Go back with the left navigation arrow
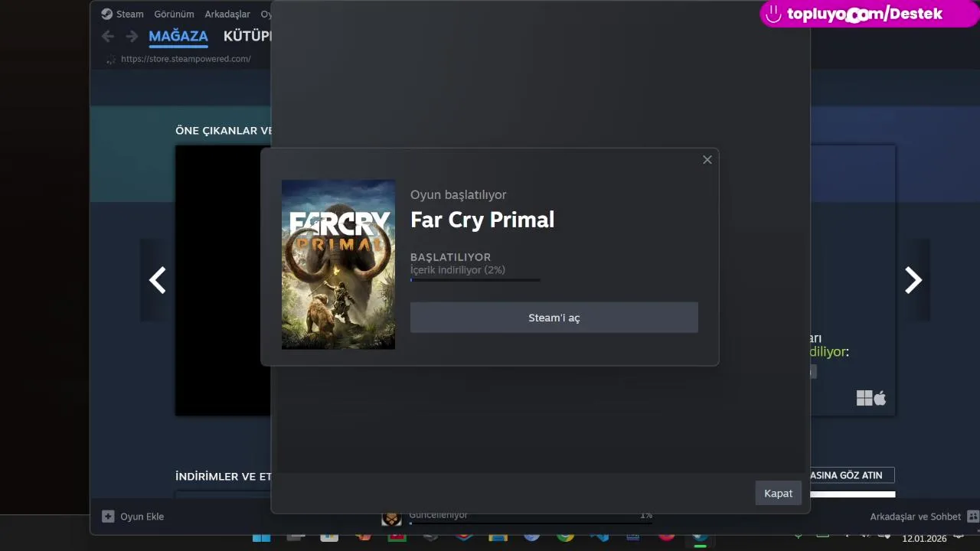This screenshot has height=551, width=980. point(108,36)
